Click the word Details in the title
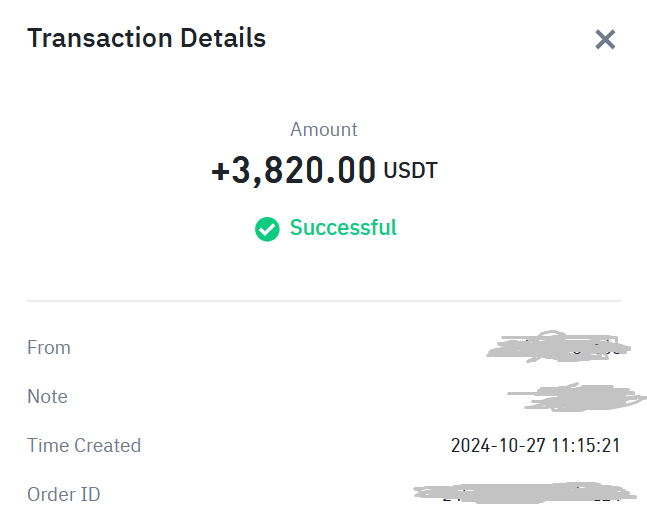This screenshot has height=532, width=647. pos(223,38)
